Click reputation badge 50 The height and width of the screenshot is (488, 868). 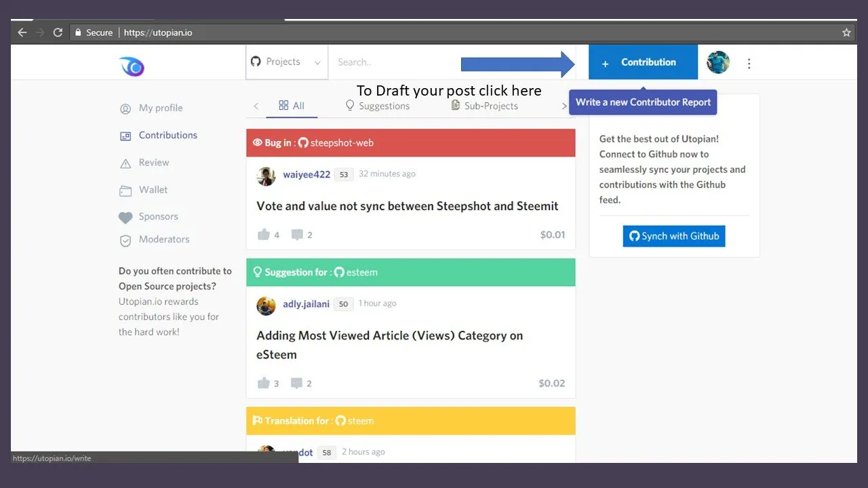click(343, 304)
